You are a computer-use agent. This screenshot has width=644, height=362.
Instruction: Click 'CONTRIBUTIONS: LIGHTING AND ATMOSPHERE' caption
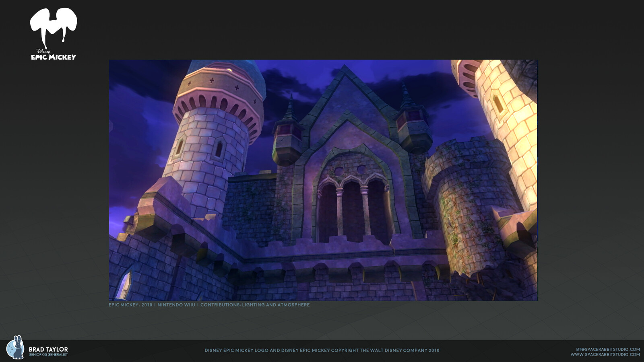pyautogui.click(x=255, y=305)
